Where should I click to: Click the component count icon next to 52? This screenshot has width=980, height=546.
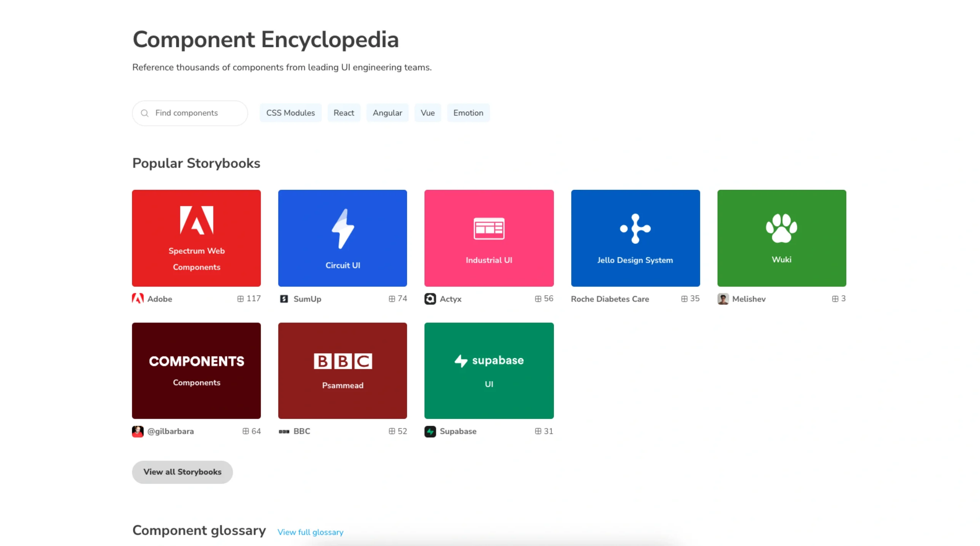click(392, 431)
